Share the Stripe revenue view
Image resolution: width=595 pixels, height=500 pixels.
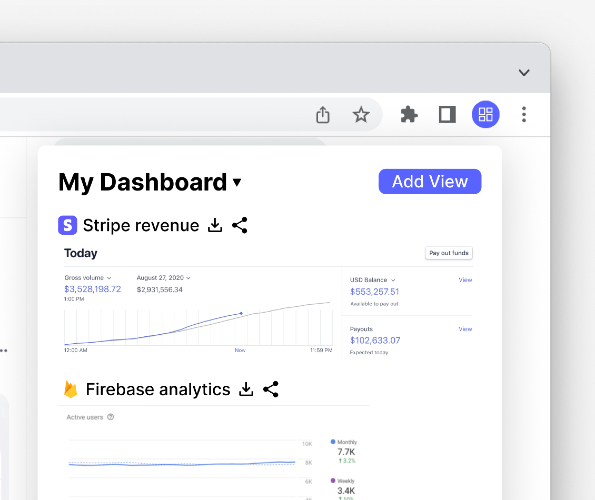pos(240,225)
